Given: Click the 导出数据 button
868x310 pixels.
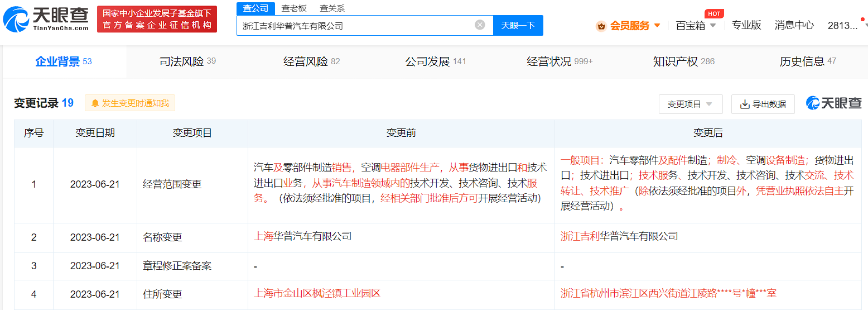Looking at the screenshot, I should pos(763,104).
